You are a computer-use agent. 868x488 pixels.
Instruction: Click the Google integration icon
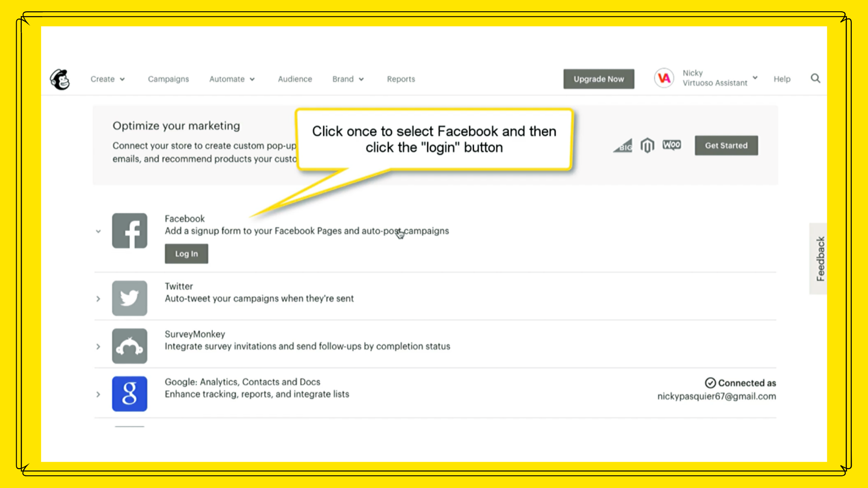pyautogui.click(x=130, y=394)
